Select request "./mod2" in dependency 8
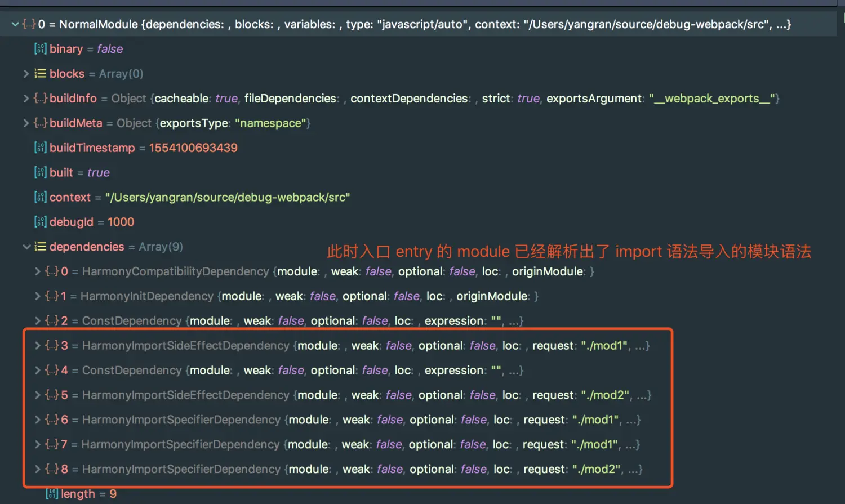845x504 pixels. click(597, 470)
